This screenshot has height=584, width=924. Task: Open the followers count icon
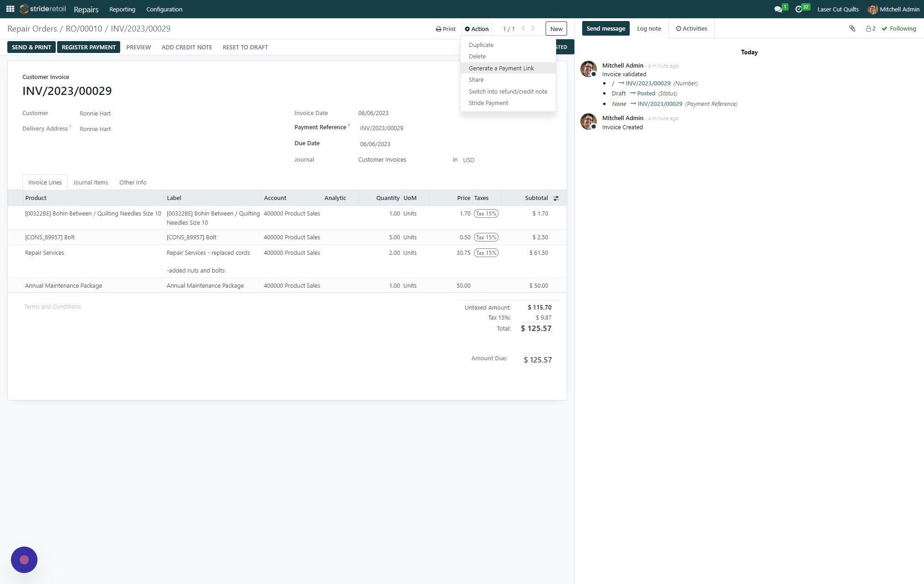point(871,28)
